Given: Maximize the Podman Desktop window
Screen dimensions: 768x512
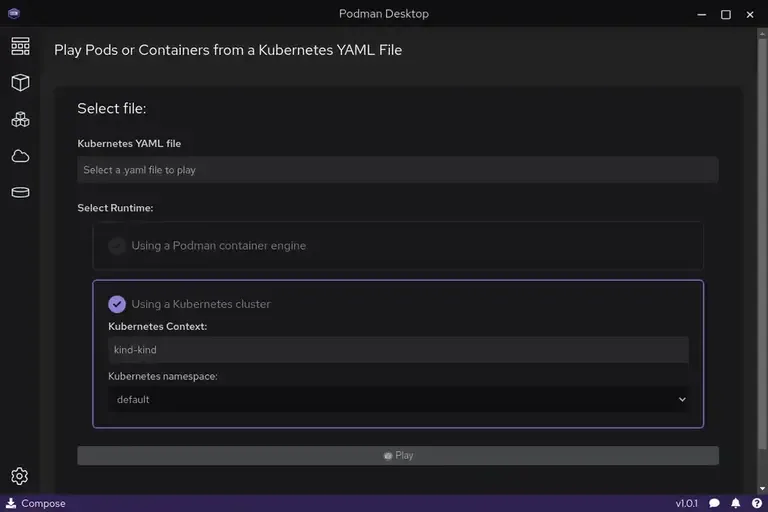Looking at the screenshot, I should (726, 14).
